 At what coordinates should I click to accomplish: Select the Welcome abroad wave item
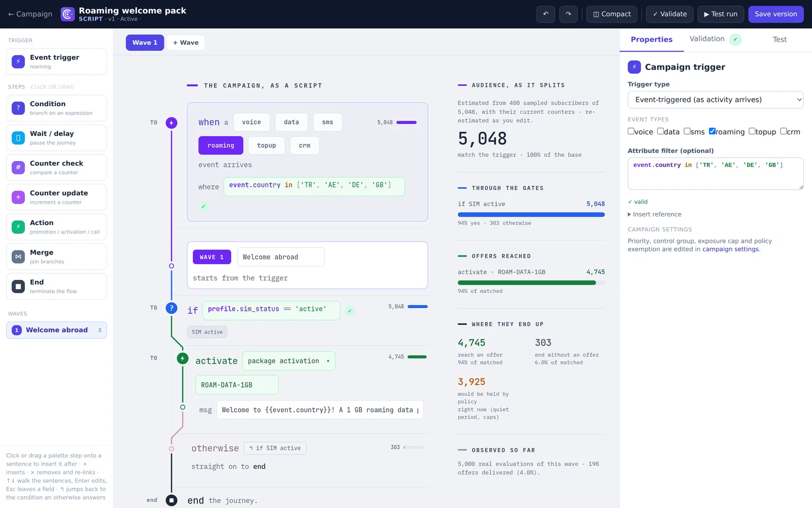click(56, 330)
